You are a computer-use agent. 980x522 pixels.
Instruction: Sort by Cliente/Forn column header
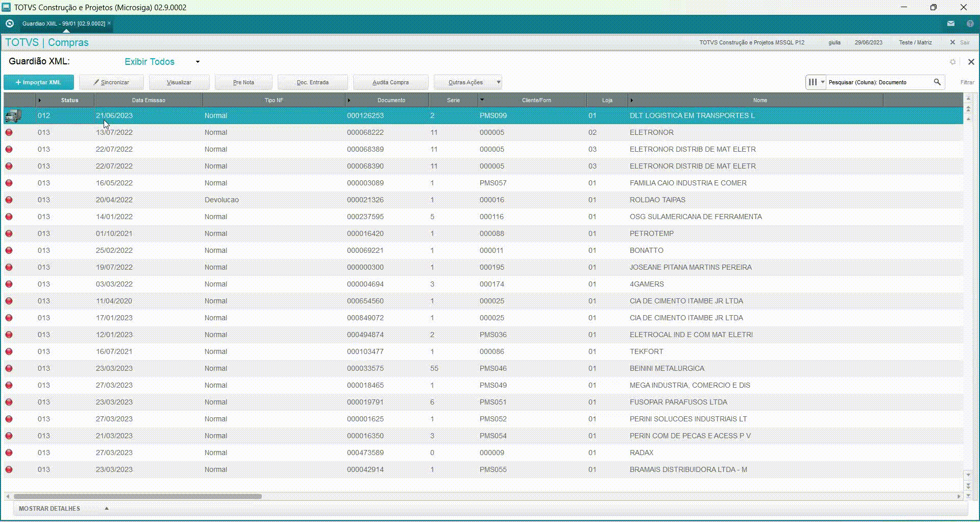(536, 100)
